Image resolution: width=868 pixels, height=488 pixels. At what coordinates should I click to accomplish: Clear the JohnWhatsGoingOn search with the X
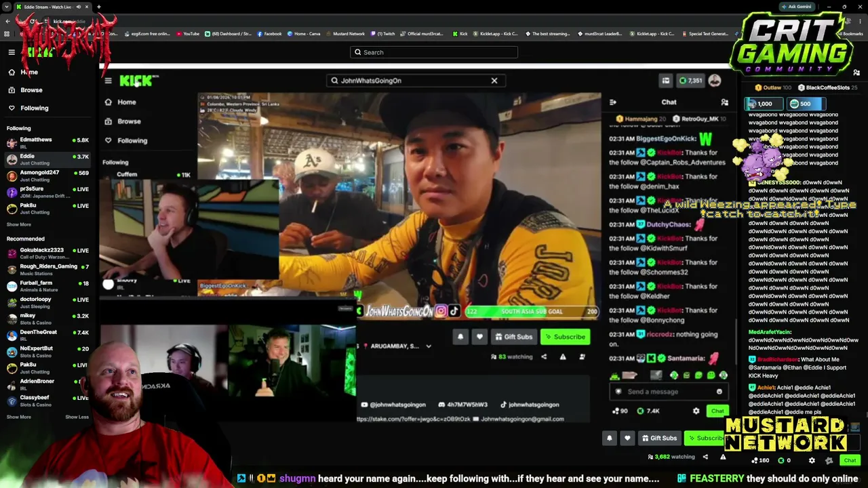click(494, 81)
